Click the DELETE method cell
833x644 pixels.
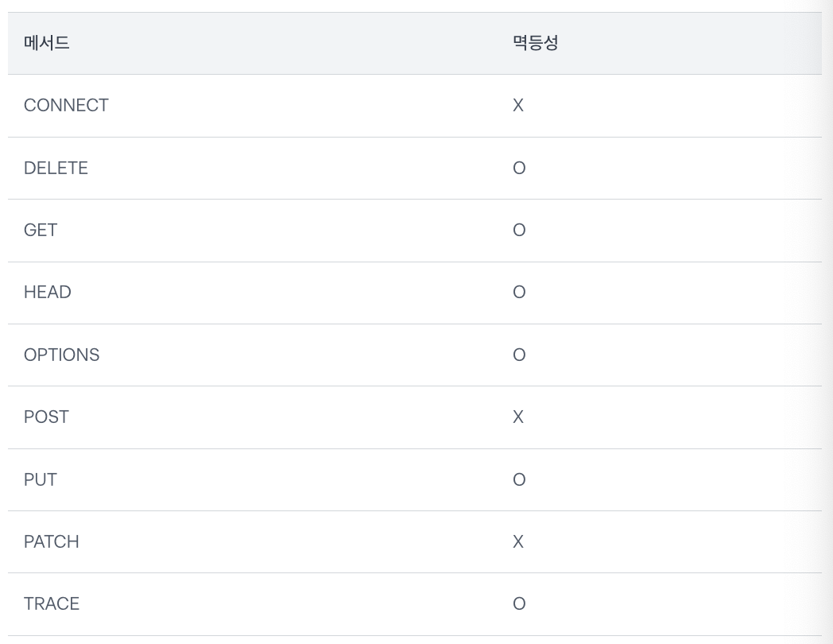56,168
